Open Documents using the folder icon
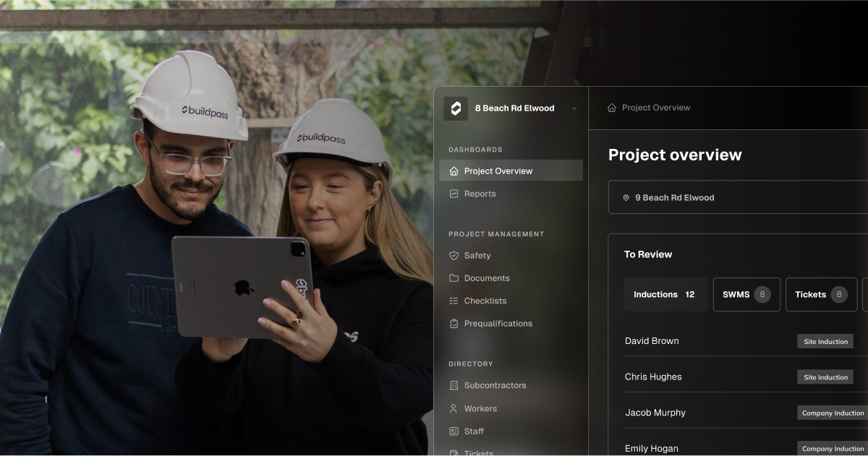Image resolution: width=868 pixels, height=456 pixels. click(x=456, y=278)
